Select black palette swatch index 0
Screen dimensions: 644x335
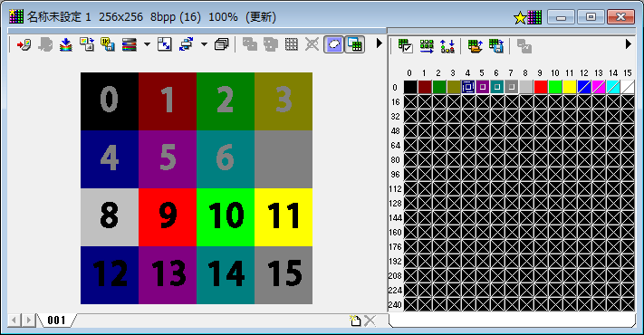(x=410, y=87)
